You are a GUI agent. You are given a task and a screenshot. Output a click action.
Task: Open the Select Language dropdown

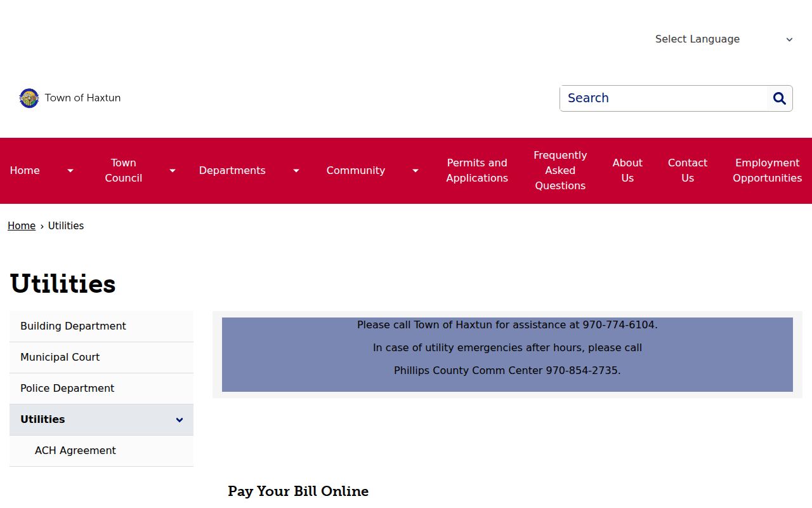tap(724, 39)
